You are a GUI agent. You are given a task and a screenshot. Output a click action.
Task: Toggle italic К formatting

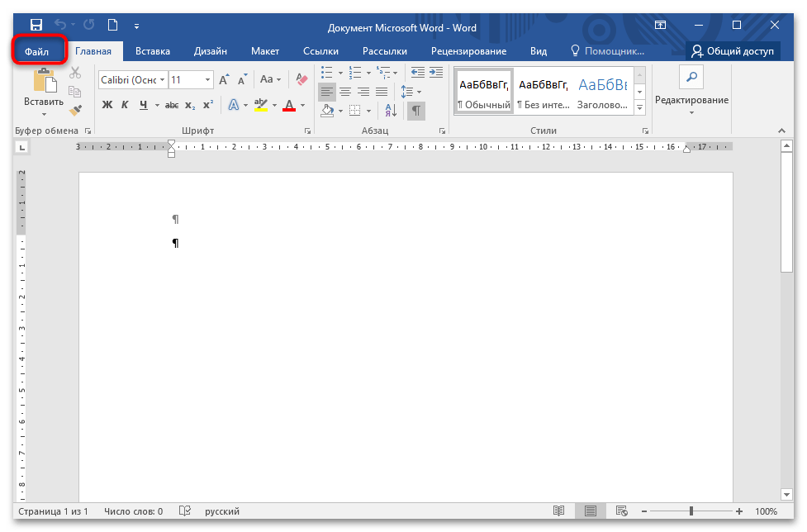[x=125, y=105]
